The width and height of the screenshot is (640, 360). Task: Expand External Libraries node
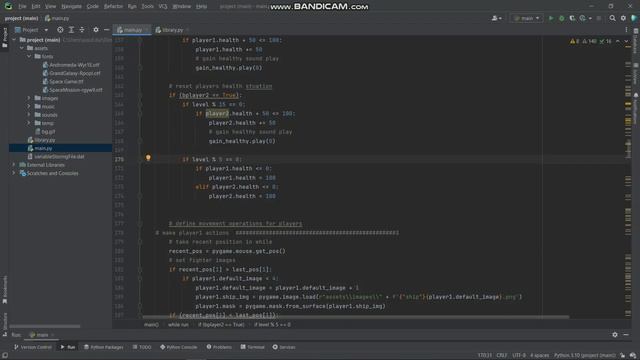click(14, 164)
